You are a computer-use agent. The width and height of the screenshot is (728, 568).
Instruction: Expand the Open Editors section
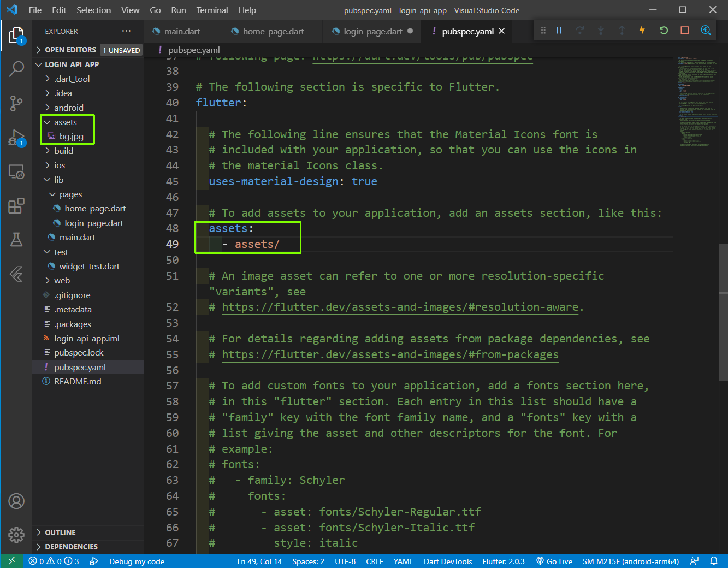[x=70, y=50]
